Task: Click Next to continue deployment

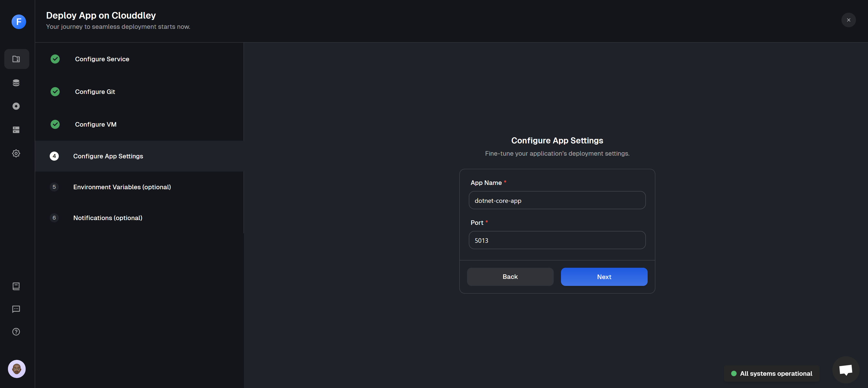Action: point(604,277)
